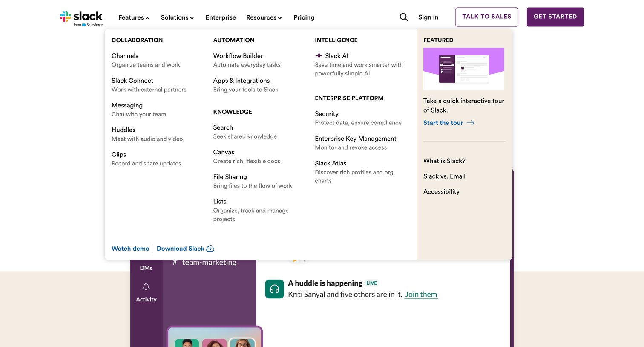644x347 pixels.
Task: Expand the Solutions dropdown
Action: (177, 17)
